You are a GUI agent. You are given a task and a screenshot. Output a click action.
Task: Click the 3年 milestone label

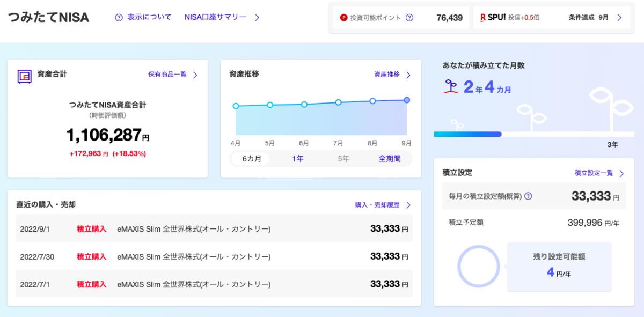click(613, 144)
